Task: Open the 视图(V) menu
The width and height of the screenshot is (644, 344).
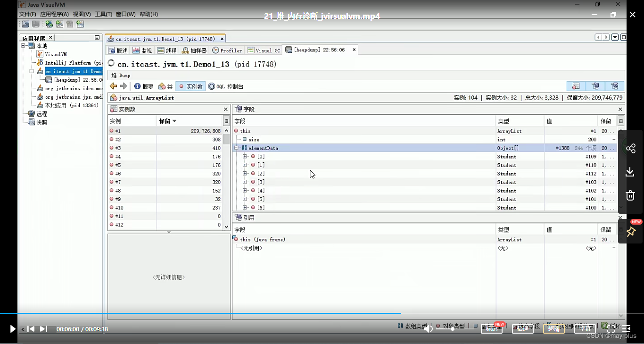Action: coord(82,14)
